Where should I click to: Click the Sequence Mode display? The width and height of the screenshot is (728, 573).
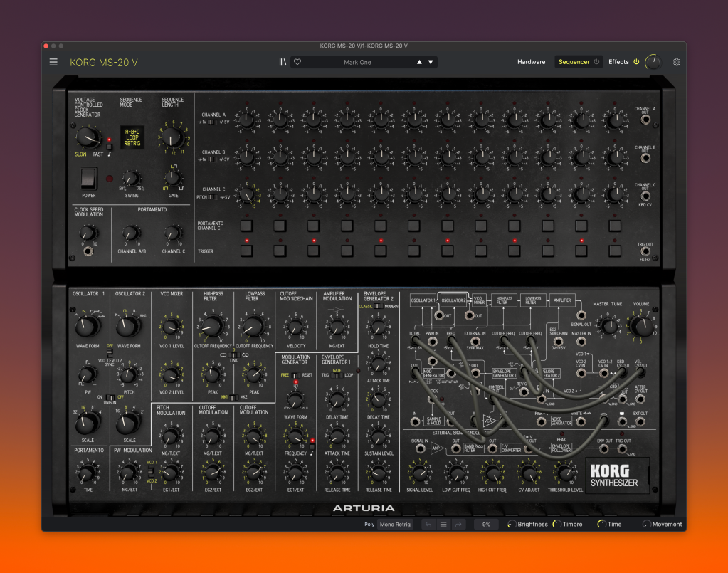[132, 137]
